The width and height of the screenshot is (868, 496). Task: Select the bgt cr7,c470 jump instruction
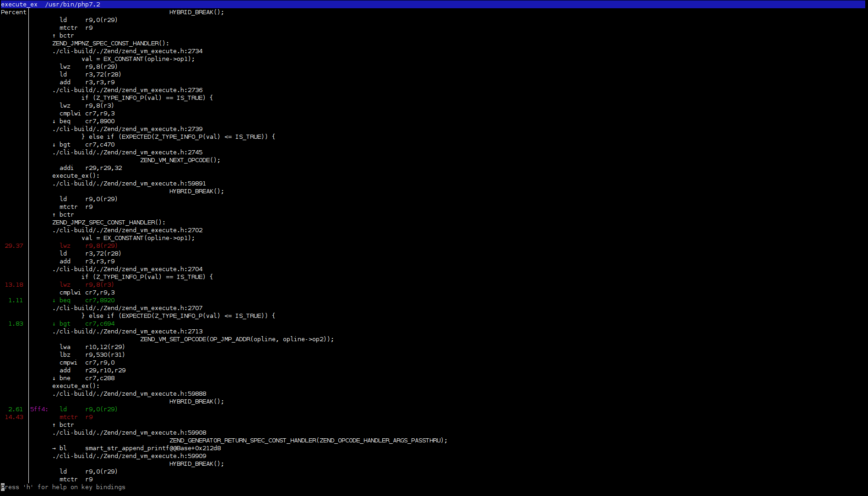[x=83, y=144]
